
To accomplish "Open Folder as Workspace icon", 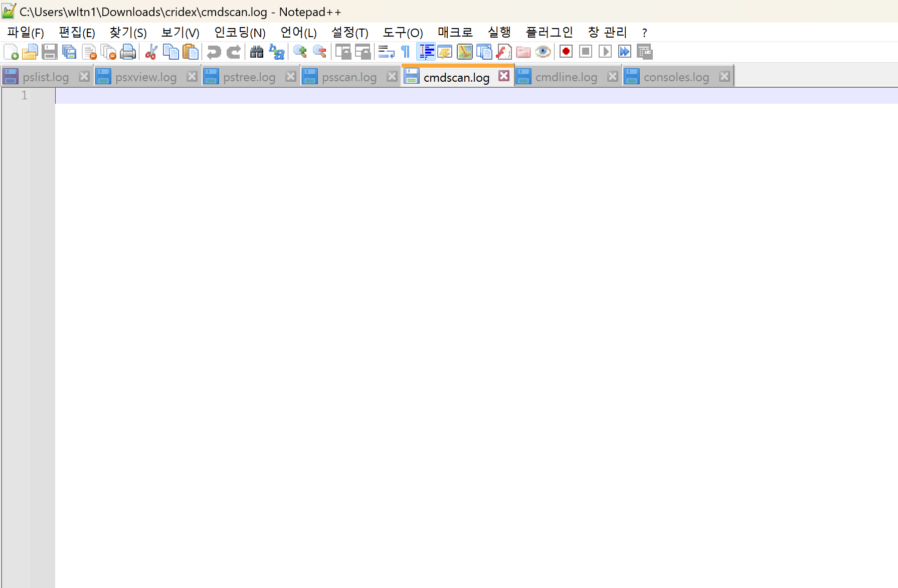I will (x=523, y=52).
